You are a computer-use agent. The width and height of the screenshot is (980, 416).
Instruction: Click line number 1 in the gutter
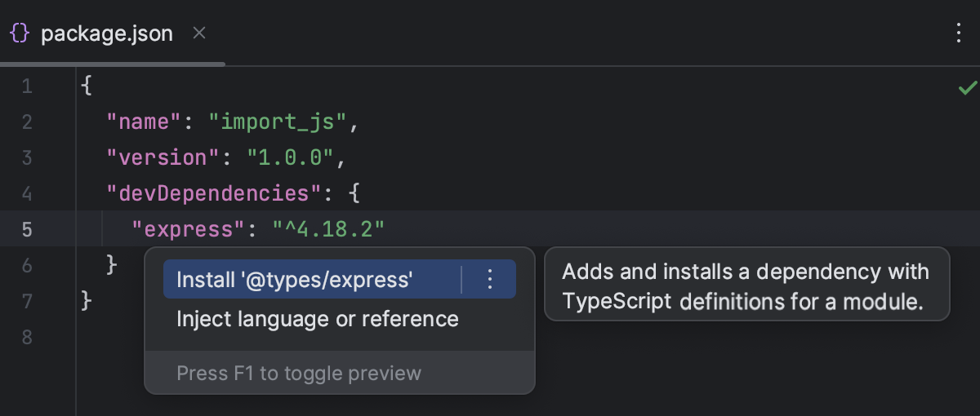pyautogui.click(x=27, y=86)
